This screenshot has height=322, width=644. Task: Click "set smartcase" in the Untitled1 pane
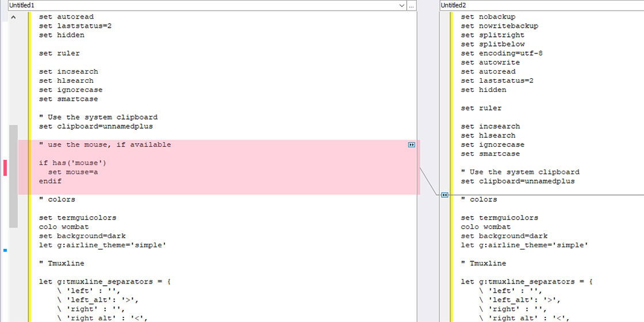[x=68, y=99]
